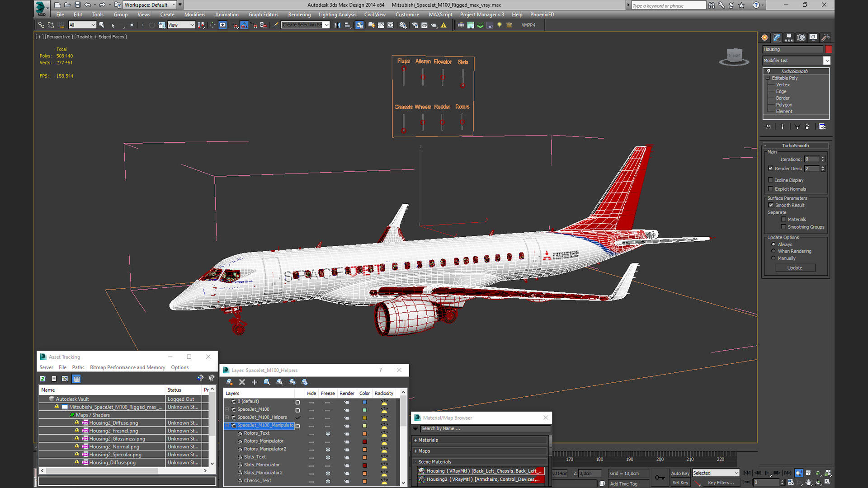Click the Set Key button
Viewport: 868px width, 488px height.
pyautogui.click(x=680, y=483)
